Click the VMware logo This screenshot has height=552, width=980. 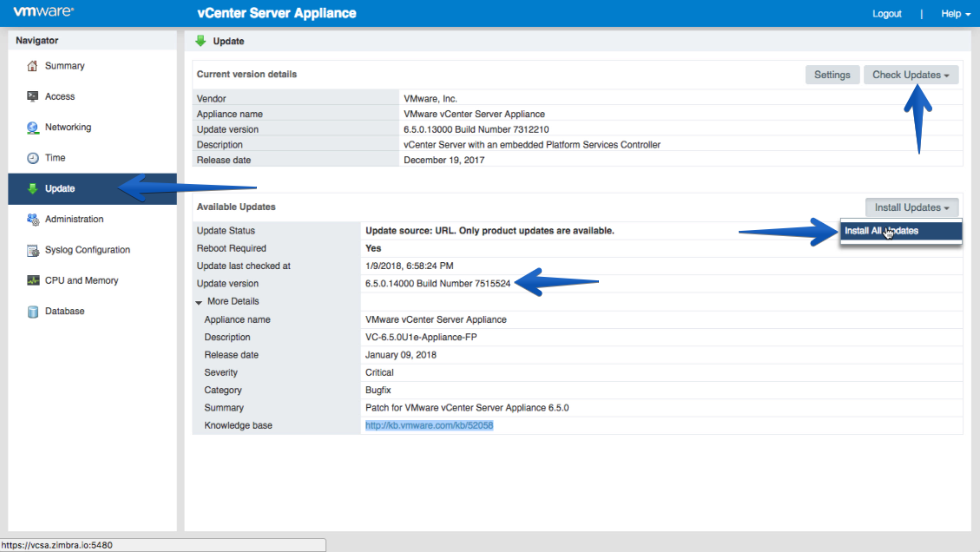[43, 11]
